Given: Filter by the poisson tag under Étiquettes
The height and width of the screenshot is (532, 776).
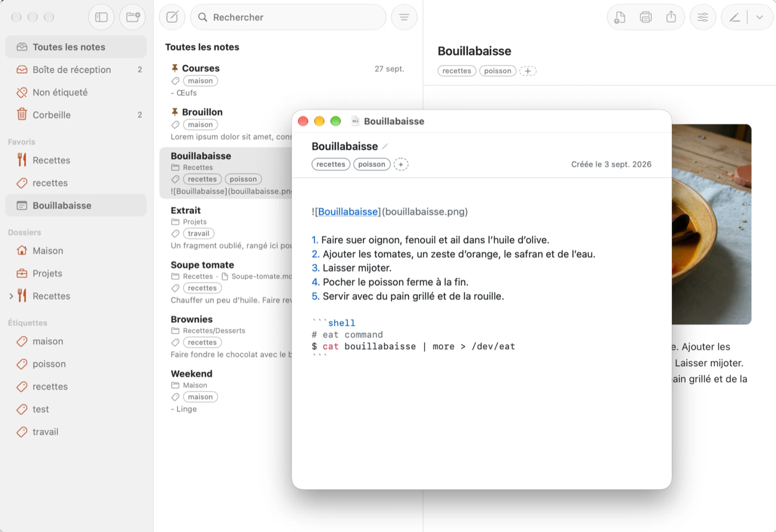Looking at the screenshot, I should (76, 364).
